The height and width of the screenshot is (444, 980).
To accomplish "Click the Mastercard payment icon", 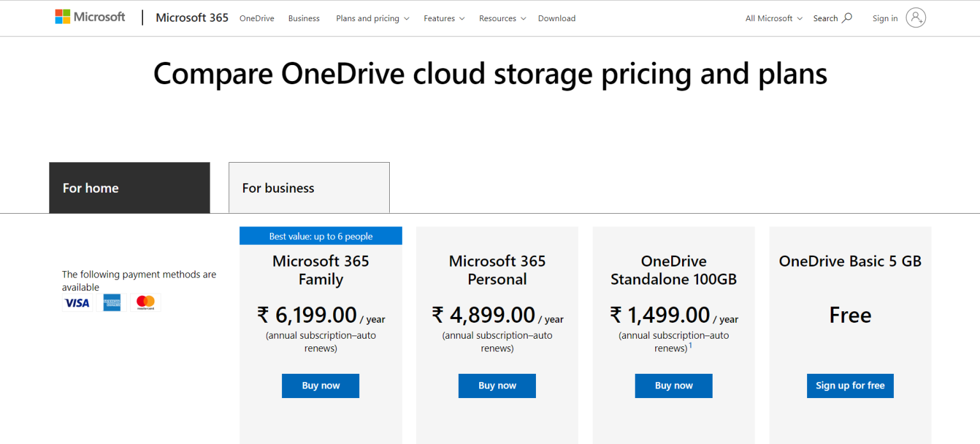I will click(x=145, y=303).
